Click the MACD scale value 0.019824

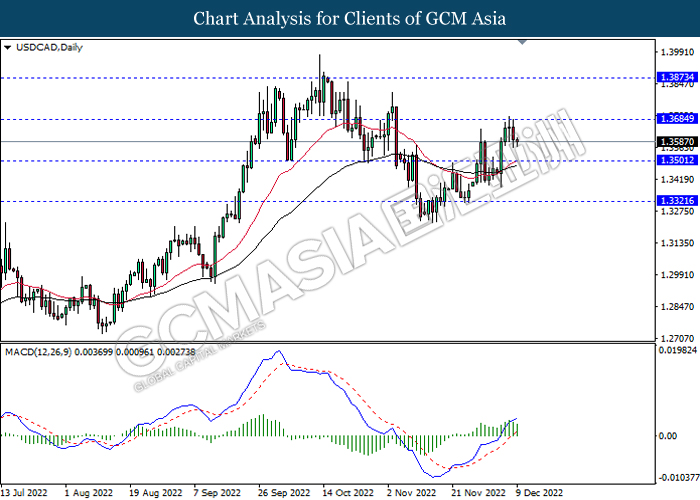pyautogui.click(x=677, y=350)
